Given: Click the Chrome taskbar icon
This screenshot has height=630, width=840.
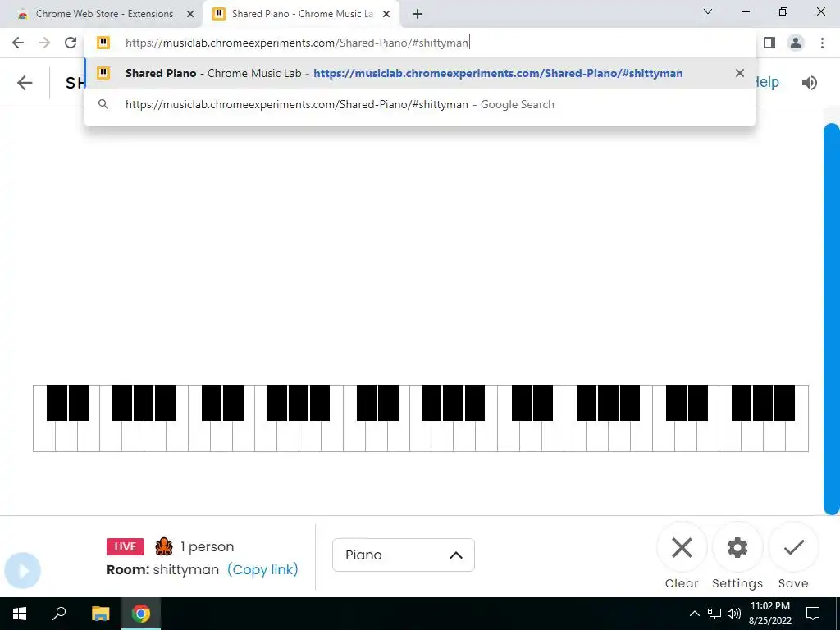Looking at the screenshot, I should [x=141, y=614].
